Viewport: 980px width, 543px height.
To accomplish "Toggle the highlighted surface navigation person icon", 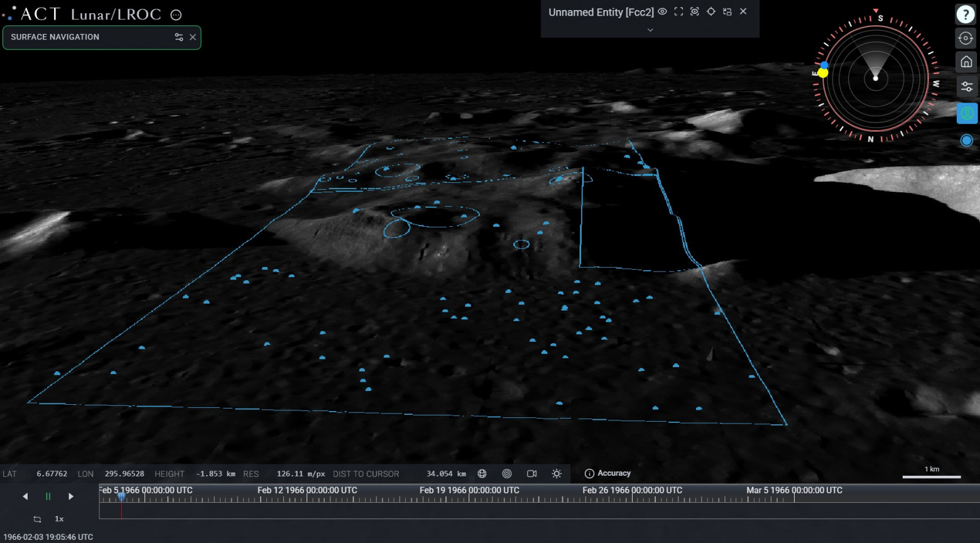I will [967, 114].
